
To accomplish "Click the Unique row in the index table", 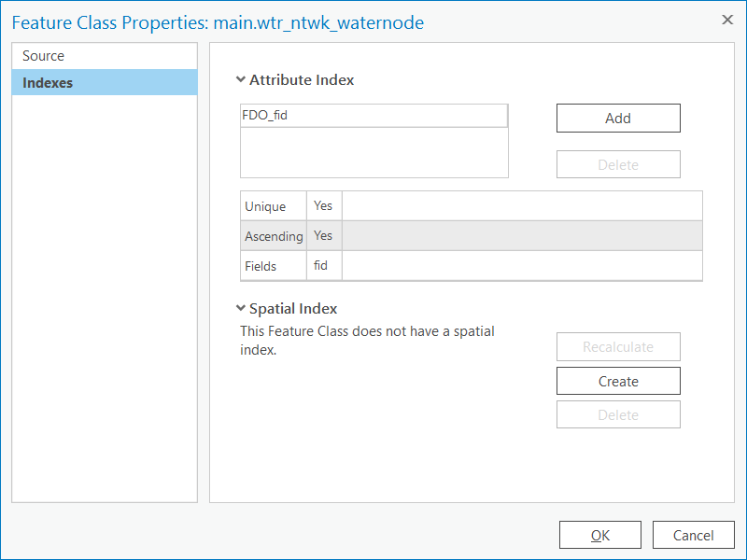I will pos(273,205).
